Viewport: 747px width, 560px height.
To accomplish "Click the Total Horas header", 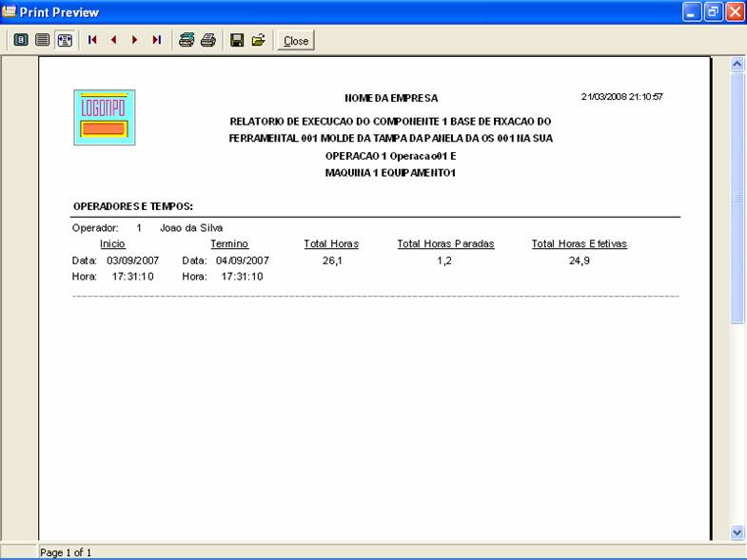I will click(331, 243).
